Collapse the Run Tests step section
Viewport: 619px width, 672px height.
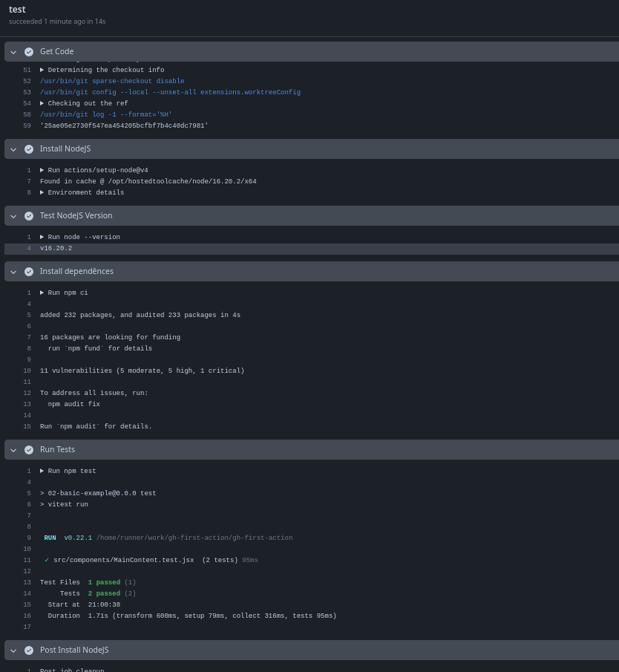tap(13, 449)
